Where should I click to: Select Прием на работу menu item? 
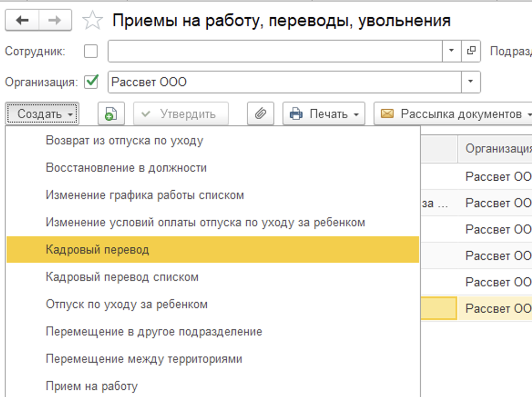[x=213, y=386]
